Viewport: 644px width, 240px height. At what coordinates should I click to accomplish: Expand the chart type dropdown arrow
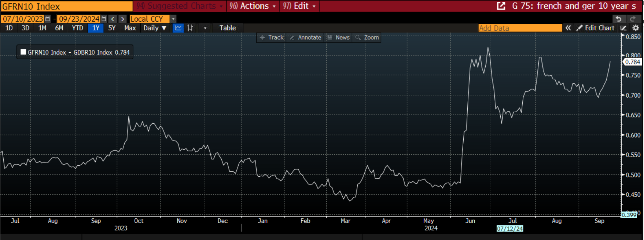[205, 28]
